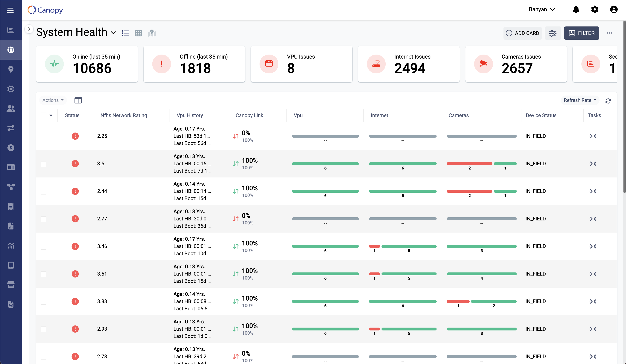Select the checkbox for the 3.83 row
Image resolution: width=626 pixels, height=364 pixels.
[x=44, y=302]
